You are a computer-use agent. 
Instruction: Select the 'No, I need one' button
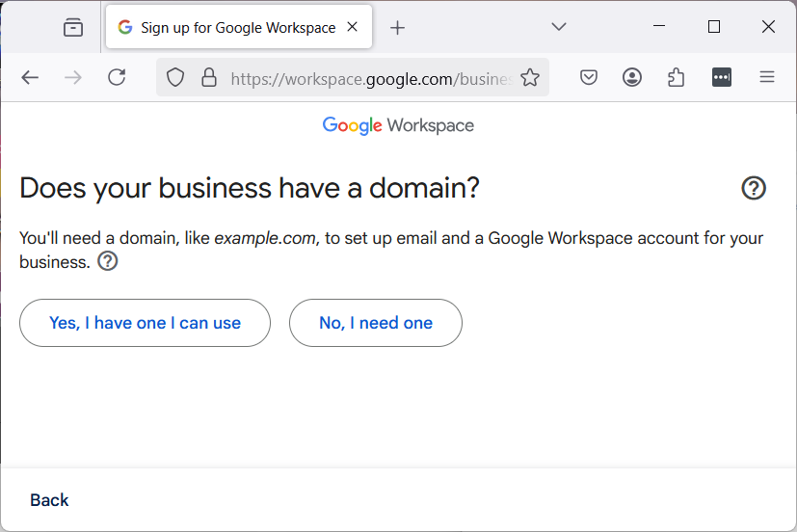(x=376, y=323)
